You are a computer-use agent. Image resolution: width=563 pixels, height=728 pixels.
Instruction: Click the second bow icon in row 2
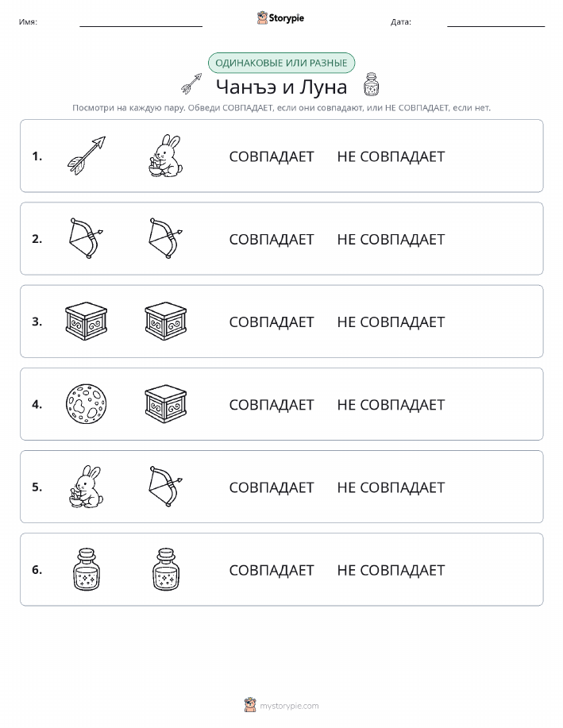tap(166, 238)
